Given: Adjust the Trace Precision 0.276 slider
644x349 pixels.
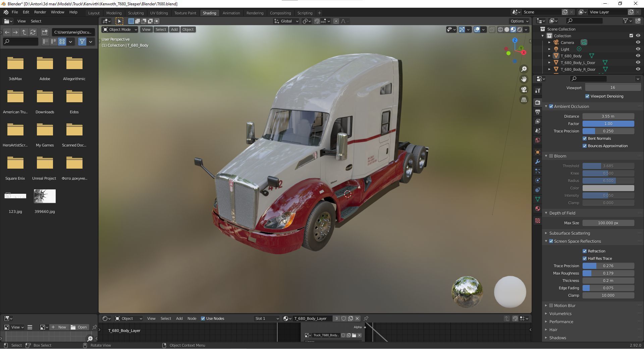Looking at the screenshot, I should [x=608, y=266].
